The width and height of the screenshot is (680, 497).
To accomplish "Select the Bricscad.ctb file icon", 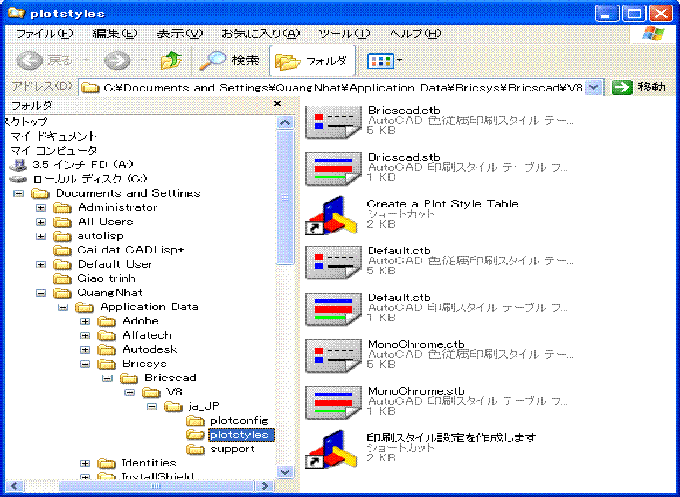I will click(333, 122).
